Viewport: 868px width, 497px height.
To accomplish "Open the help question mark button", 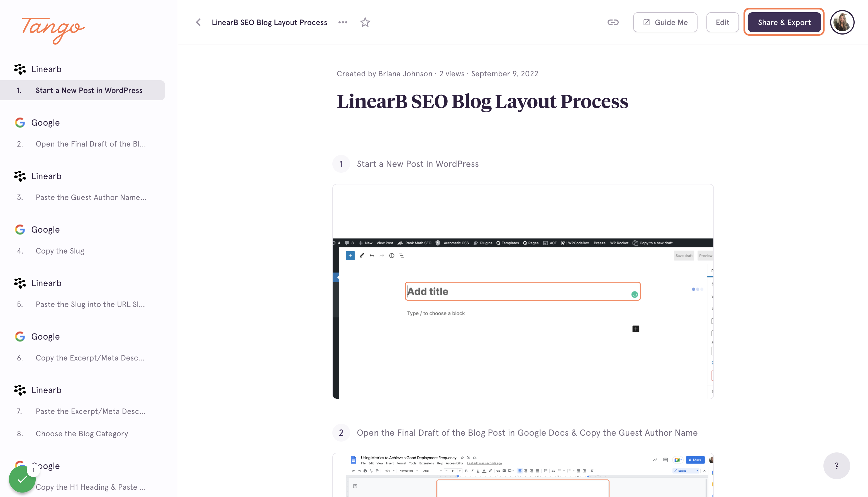I will point(836,466).
